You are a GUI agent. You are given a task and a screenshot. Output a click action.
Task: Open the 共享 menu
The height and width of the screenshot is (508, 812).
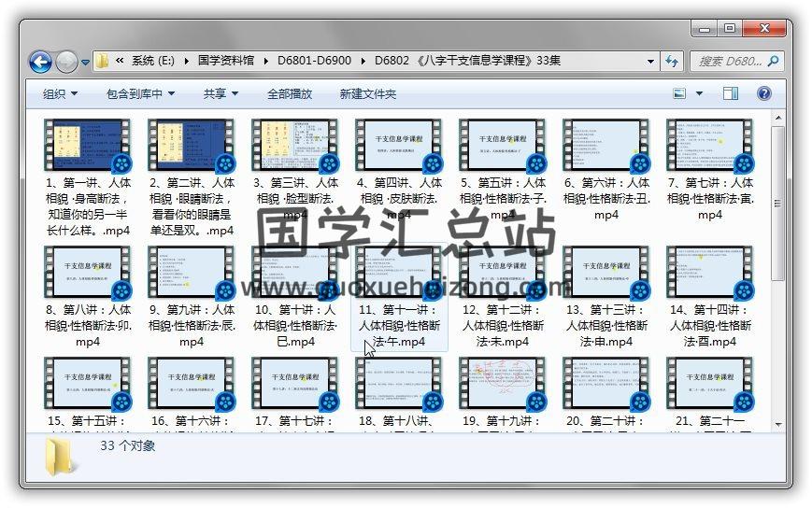221,93
